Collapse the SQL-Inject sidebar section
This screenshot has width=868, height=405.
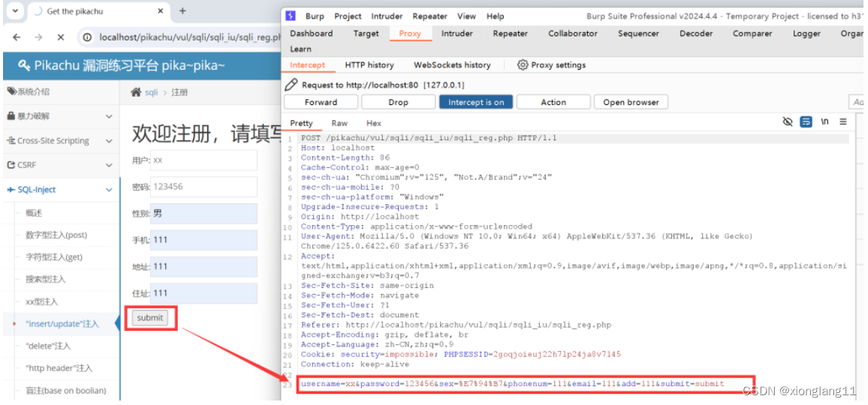coord(60,189)
